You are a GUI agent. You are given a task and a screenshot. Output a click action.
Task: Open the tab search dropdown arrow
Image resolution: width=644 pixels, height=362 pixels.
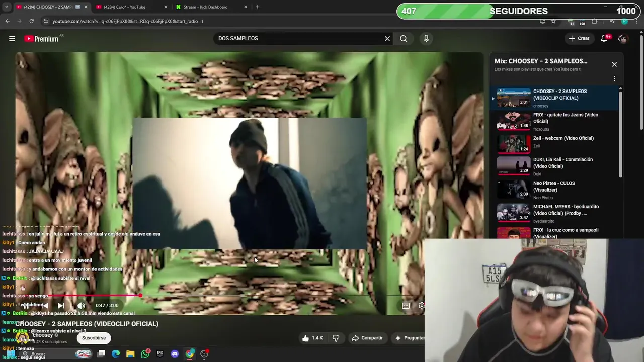click(6, 7)
